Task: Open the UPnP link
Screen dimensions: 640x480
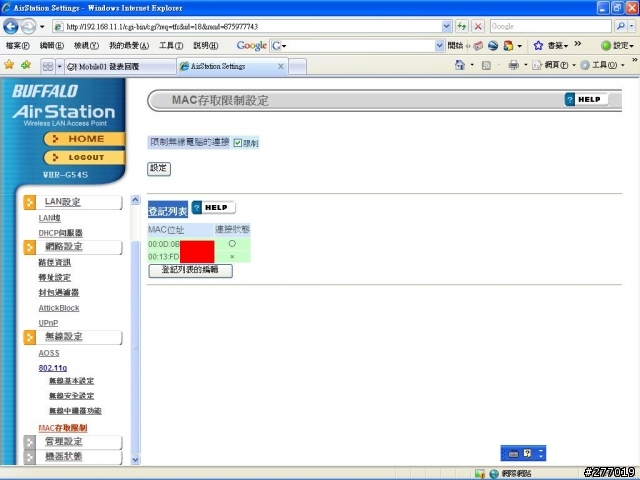Action: coord(48,323)
